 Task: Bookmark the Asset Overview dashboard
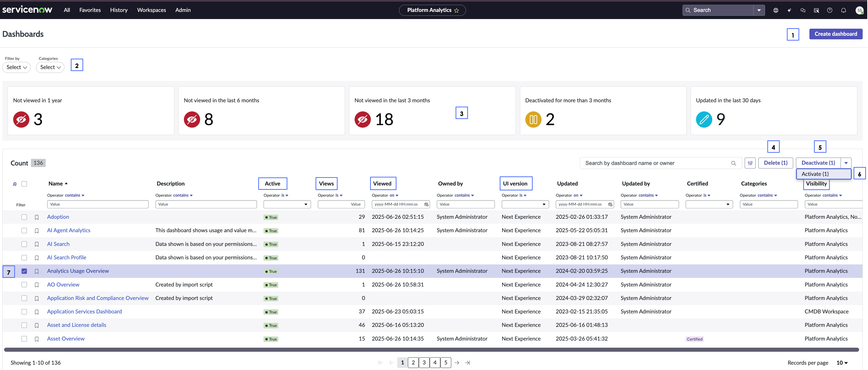(37, 339)
